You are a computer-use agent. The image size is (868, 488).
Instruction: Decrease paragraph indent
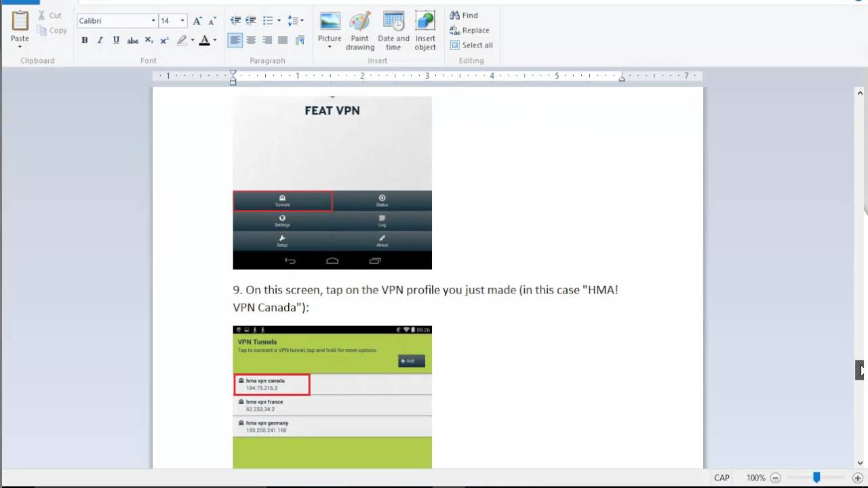pyautogui.click(x=235, y=21)
